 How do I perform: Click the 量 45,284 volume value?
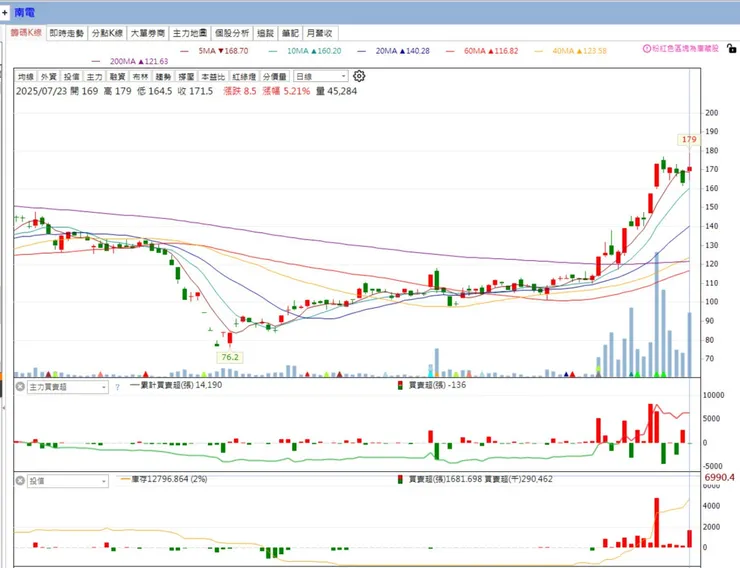pyautogui.click(x=336, y=91)
